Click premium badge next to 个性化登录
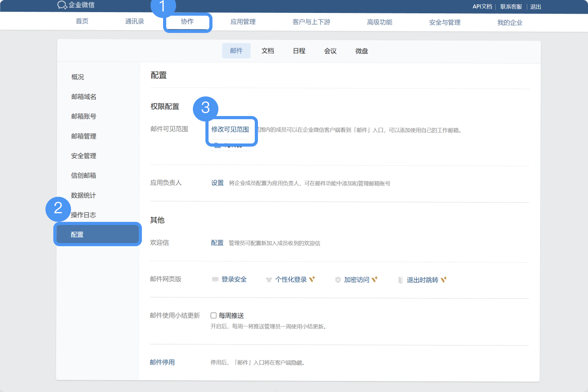The width and height of the screenshot is (588, 392). [x=312, y=279]
